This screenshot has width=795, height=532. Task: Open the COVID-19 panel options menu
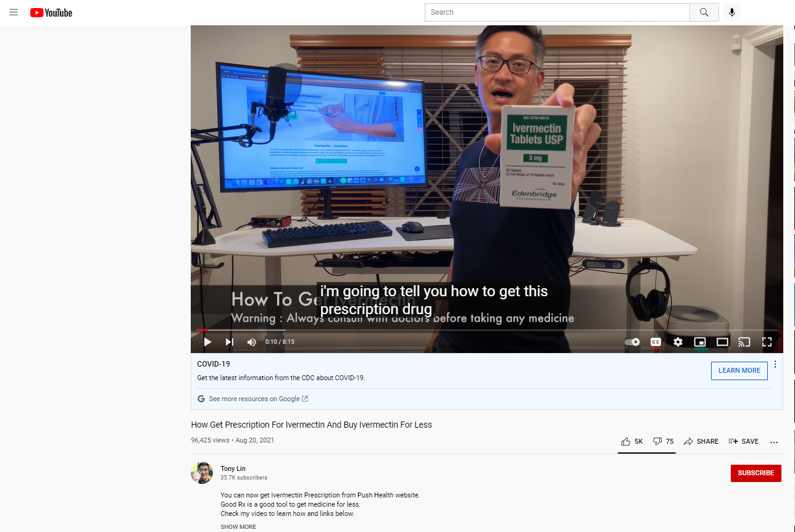coord(775,364)
